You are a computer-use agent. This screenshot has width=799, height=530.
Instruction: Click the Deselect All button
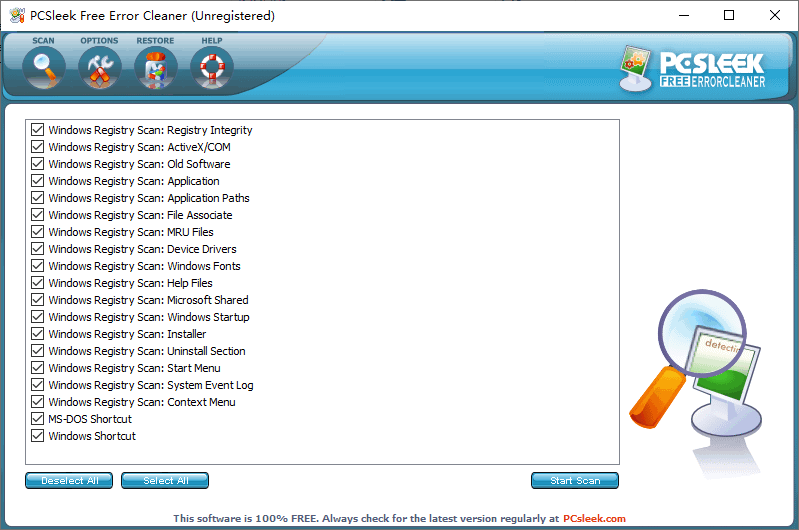click(69, 481)
